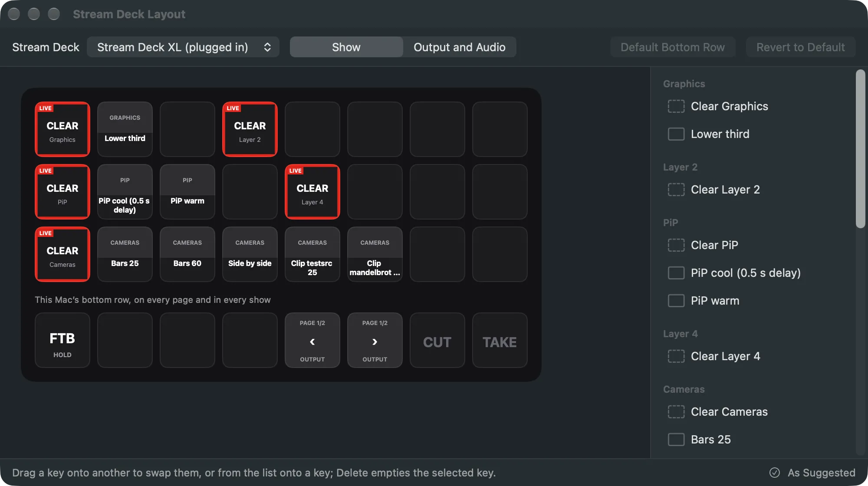Viewport: 868px width, 486px height.
Task: Select the Bars 25 camera key
Action: [x=125, y=254]
